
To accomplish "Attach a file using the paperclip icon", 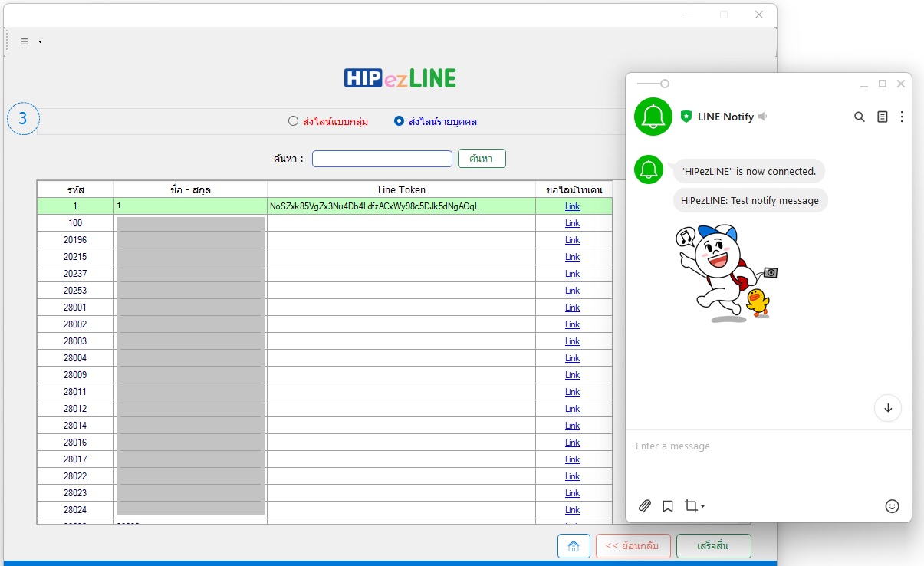I will click(x=645, y=506).
